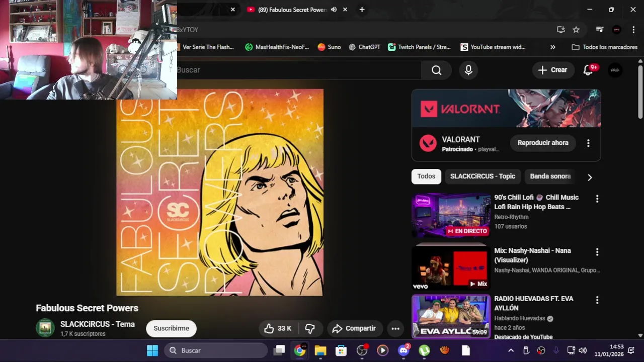Open YouTube notifications bell
The width and height of the screenshot is (644, 362).
coord(588,70)
